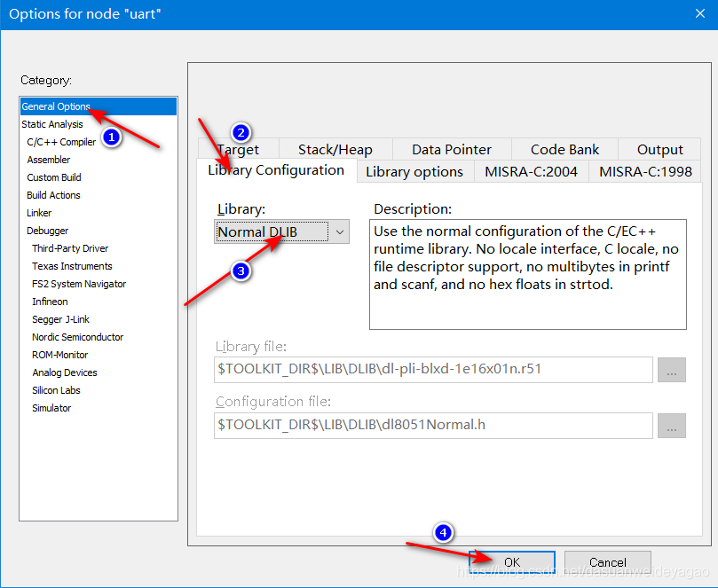Screen dimensions: 718x588
Task: Switch to the Target tab
Action: coord(238,149)
